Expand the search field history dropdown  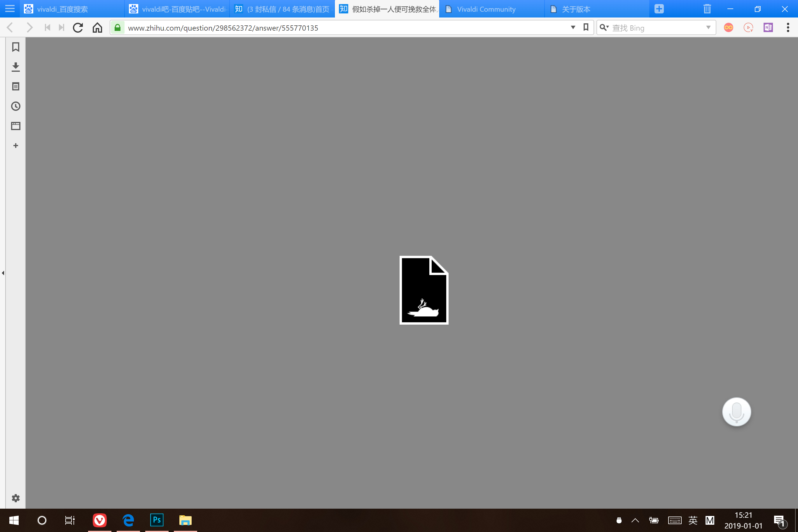click(x=708, y=27)
